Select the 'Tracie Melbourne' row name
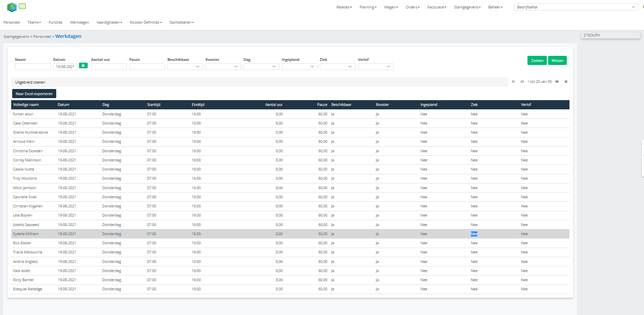 pyautogui.click(x=27, y=252)
